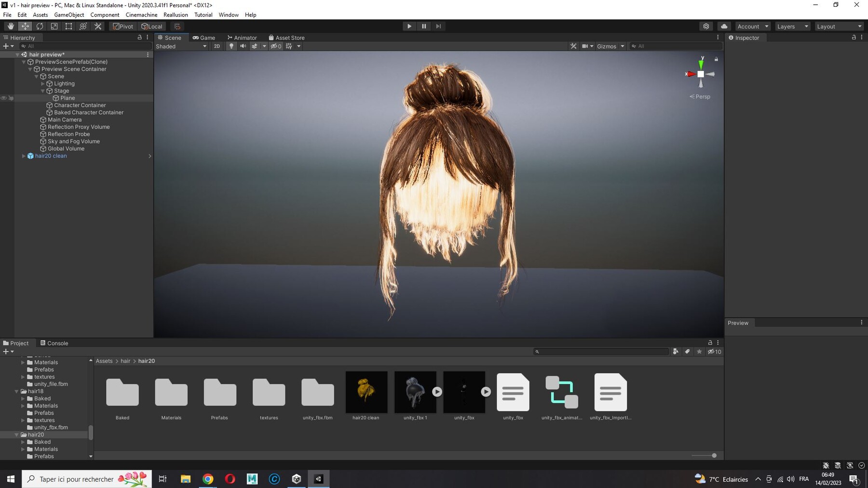
Task: Expand unity_fbx 1 model sub-assets arrow
Action: click(437, 392)
